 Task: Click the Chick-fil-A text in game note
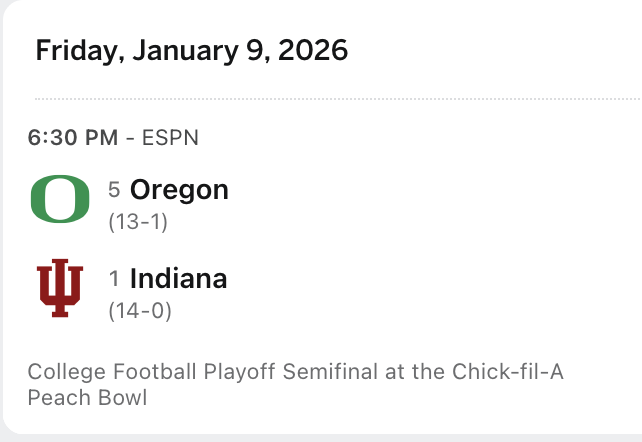[x=514, y=372]
